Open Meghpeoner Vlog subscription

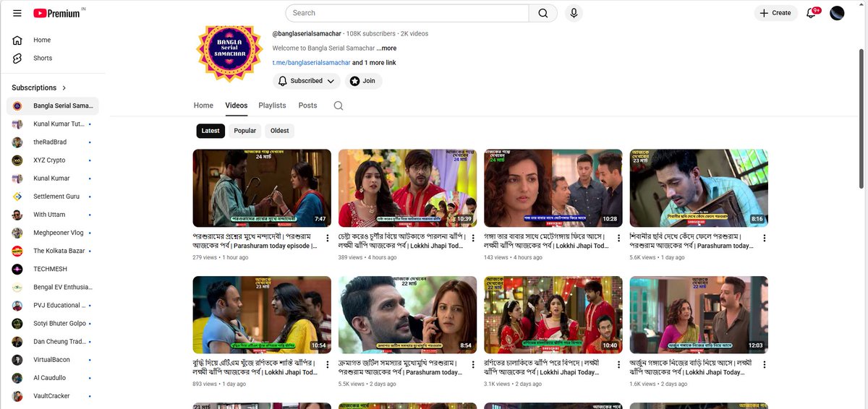pos(52,233)
